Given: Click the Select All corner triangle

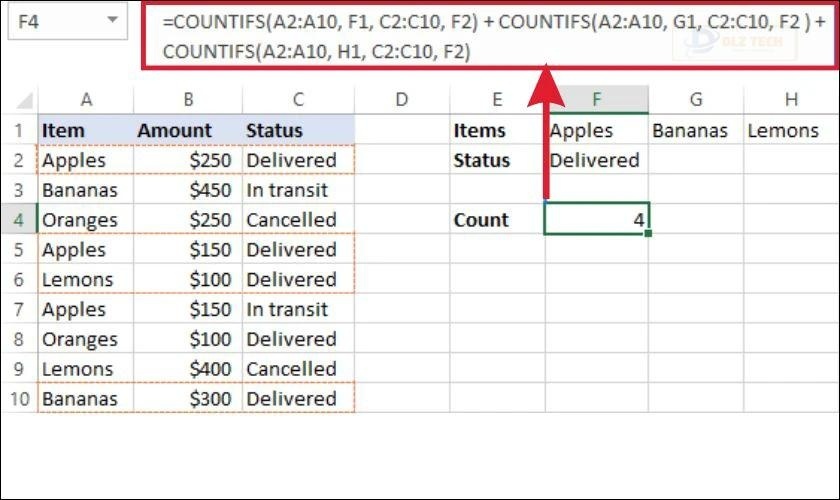Looking at the screenshot, I should pos(20,98).
